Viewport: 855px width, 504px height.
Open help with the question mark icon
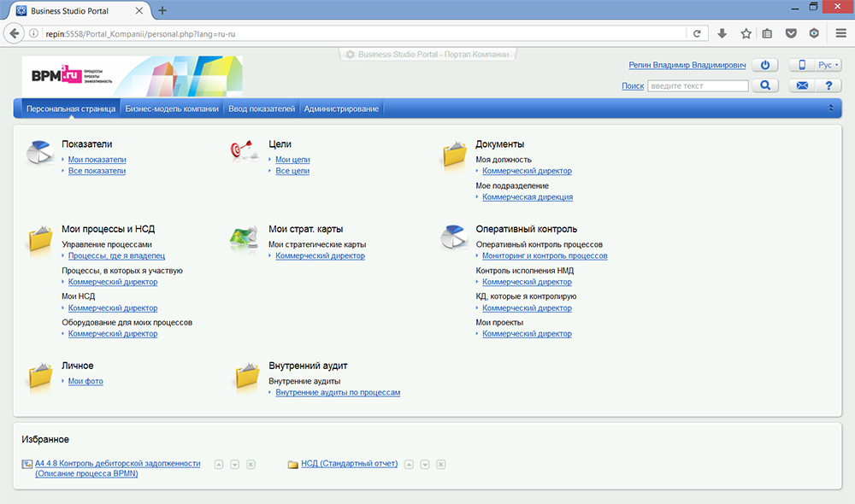click(x=828, y=85)
